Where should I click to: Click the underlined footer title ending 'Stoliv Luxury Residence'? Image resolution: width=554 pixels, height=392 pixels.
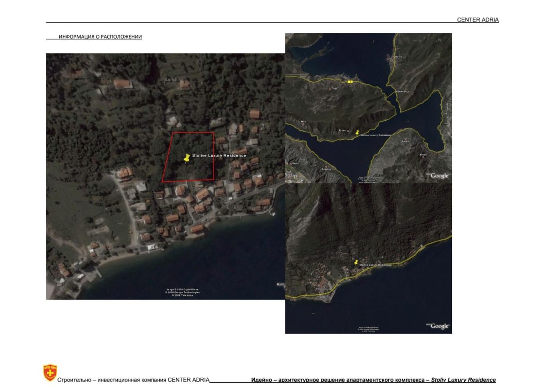[x=374, y=380]
